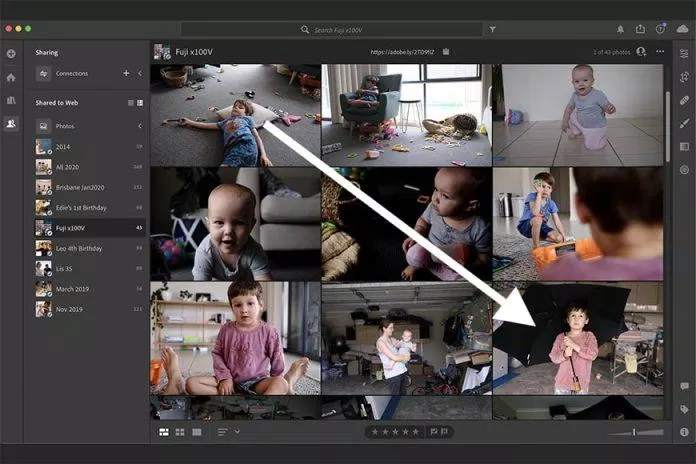Add a connection with the plus icon
Image resolution: width=696 pixels, height=464 pixels.
click(126, 73)
